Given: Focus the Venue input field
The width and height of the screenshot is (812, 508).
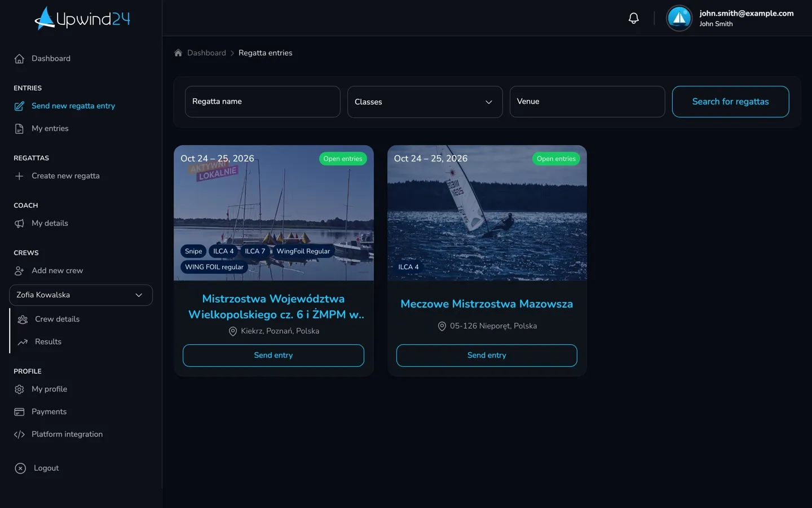Looking at the screenshot, I should (587, 102).
